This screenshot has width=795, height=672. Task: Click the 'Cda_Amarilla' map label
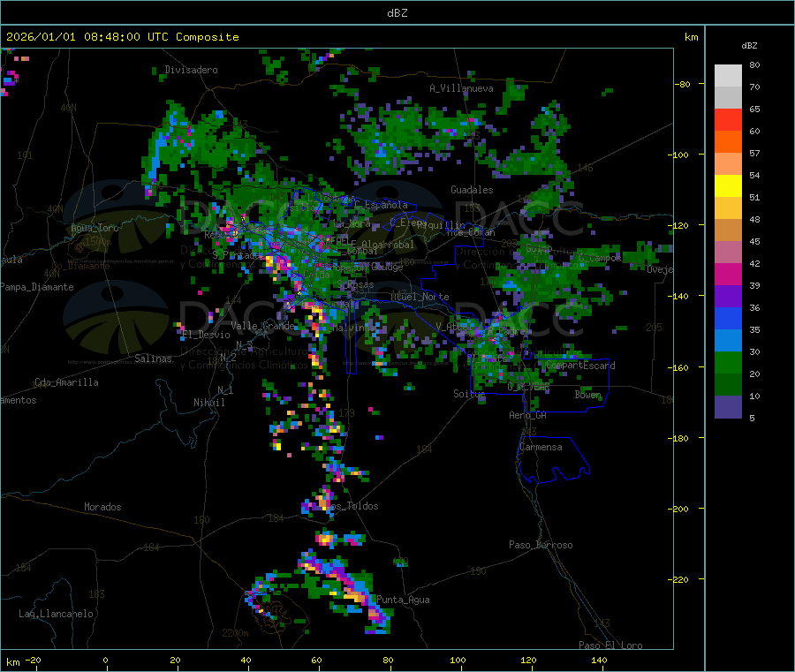pos(66,382)
